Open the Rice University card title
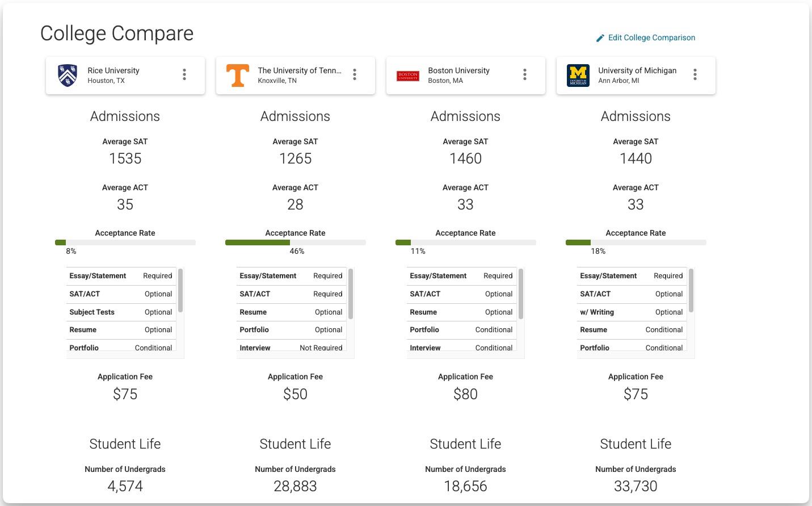The width and height of the screenshot is (812, 506). [x=113, y=70]
